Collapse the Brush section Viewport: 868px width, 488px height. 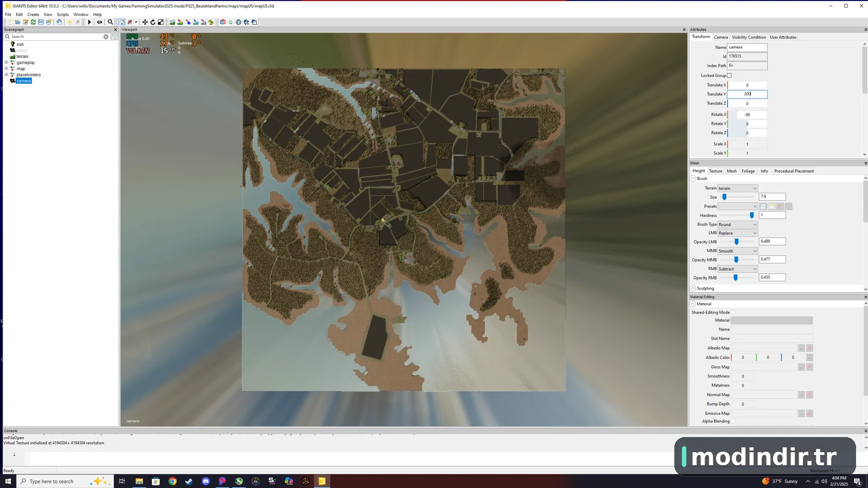693,178
